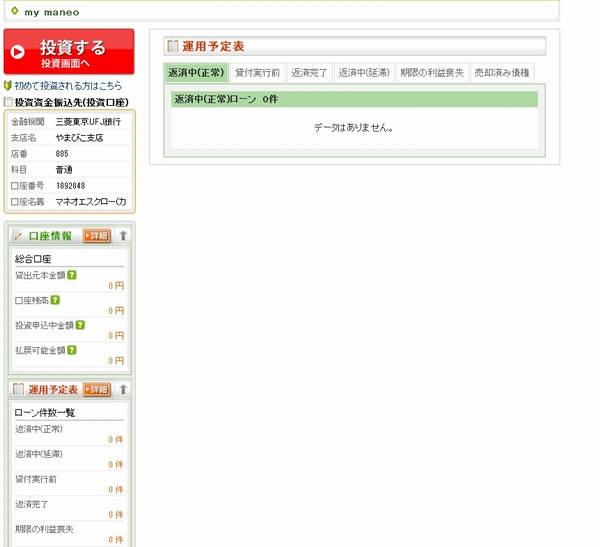Click the play arrow icon on 投資する button

[18, 52]
